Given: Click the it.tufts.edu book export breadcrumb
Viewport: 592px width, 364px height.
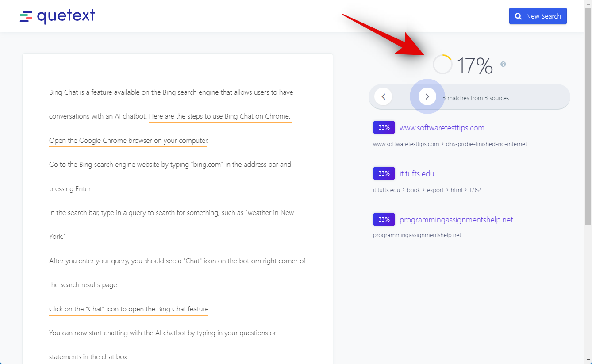Looking at the screenshot, I should [427, 190].
